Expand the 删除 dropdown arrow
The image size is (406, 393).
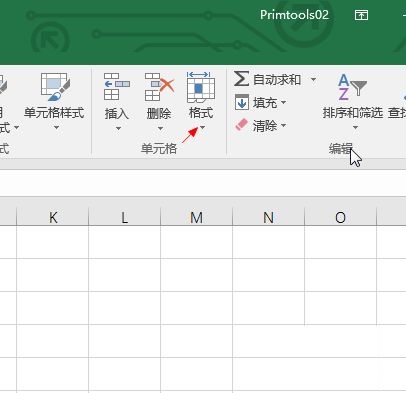(x=160, y=128)
